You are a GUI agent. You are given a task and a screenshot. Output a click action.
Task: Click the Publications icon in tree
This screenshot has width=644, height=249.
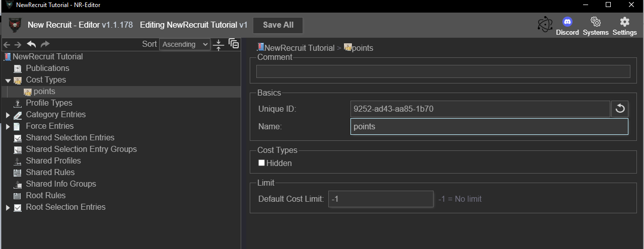click(18, 68)
